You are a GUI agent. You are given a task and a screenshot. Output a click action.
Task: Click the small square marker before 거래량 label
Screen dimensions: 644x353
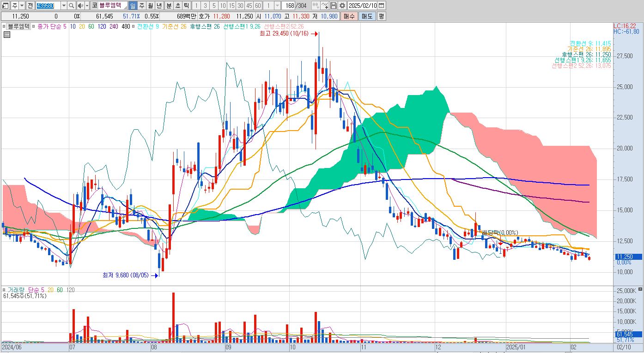point(4,290)
